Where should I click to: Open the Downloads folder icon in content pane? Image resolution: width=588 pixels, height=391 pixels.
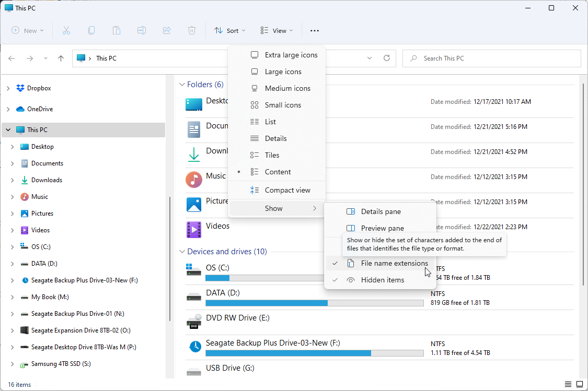coord(194,155)
